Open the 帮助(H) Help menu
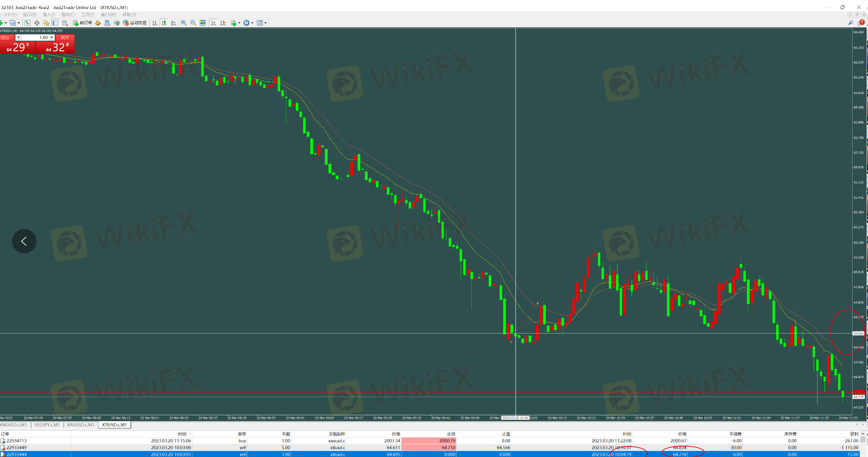This screenshot has width=868, height=457. coord(129,15)
